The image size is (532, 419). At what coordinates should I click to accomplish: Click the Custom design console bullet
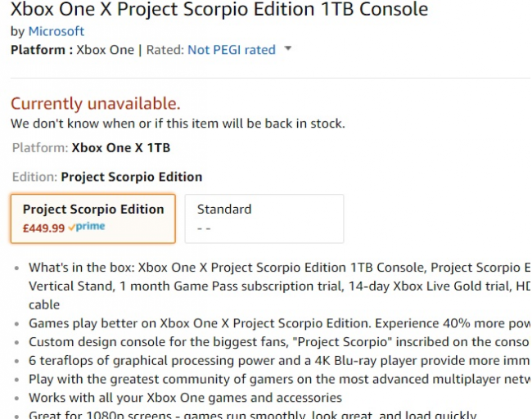[x=280, y=342]
